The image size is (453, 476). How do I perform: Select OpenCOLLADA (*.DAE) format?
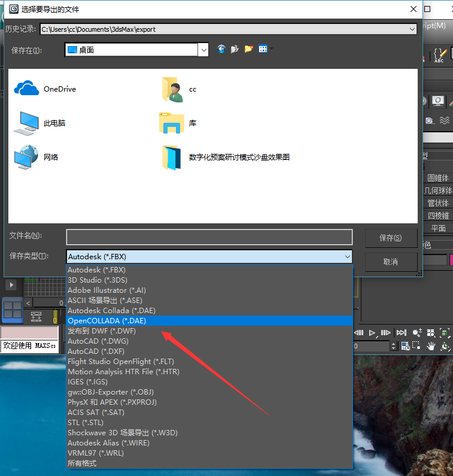pyautogui.click(x=209, y=320)
